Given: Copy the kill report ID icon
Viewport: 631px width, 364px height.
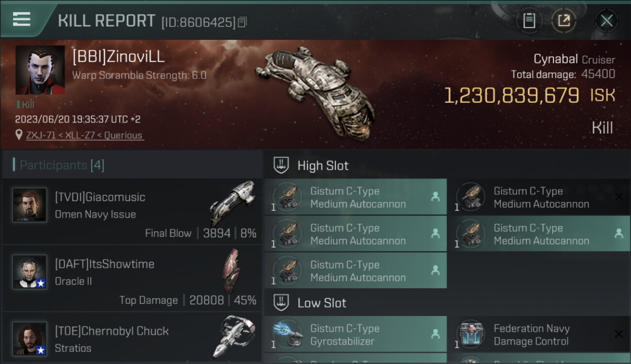Looking at the screenshot, I should tap(242, 22).
